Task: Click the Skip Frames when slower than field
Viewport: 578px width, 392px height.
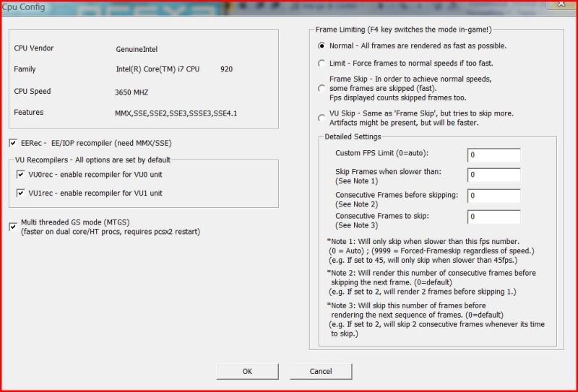Action: [494, 175]
